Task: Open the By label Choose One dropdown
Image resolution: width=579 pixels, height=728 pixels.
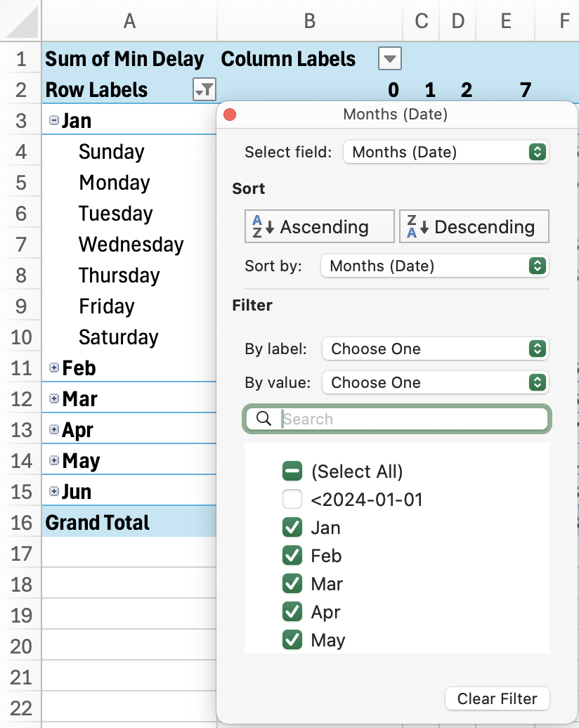Action: 434,349
